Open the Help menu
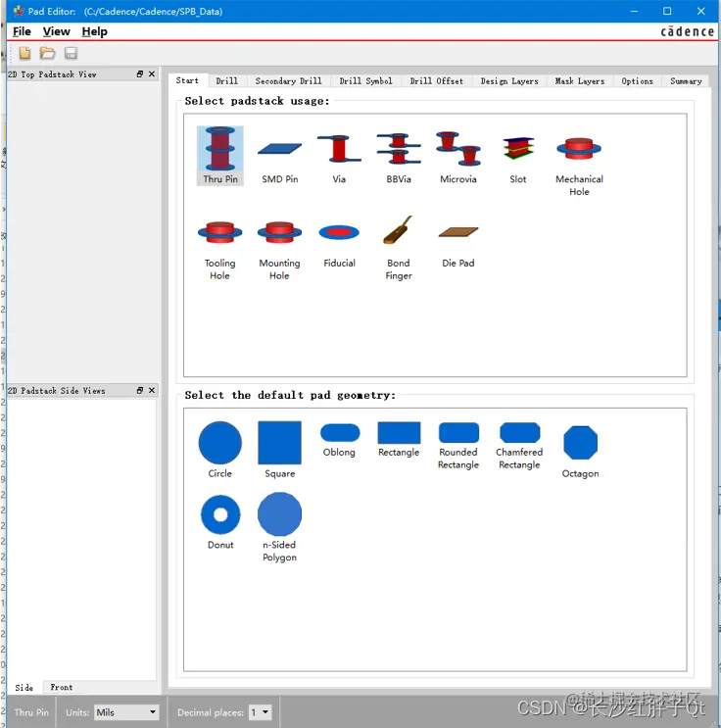 click(x=94, y=31)
